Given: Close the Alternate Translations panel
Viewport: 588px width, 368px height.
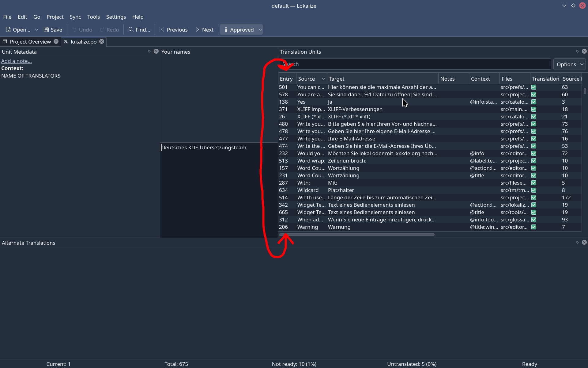Looking at the screenshot, I should tap(584, 242).
